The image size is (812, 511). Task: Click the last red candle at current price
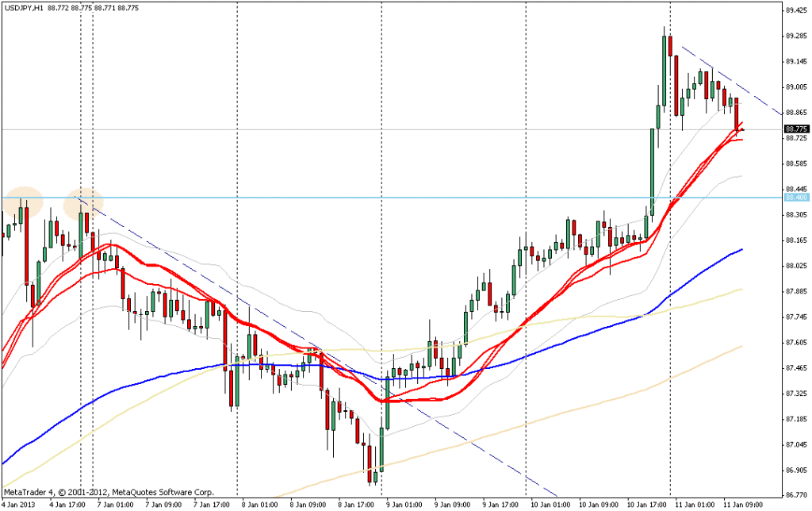(x=739, y=115)
